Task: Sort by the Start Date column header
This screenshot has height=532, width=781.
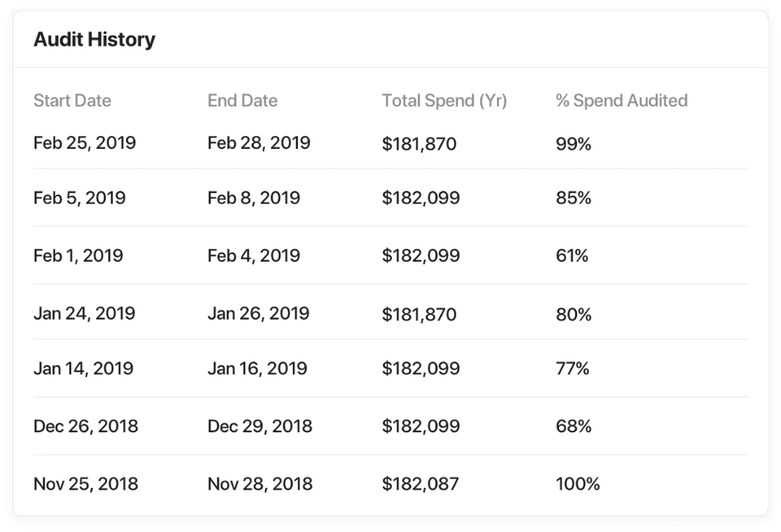Action: [72, 101]
